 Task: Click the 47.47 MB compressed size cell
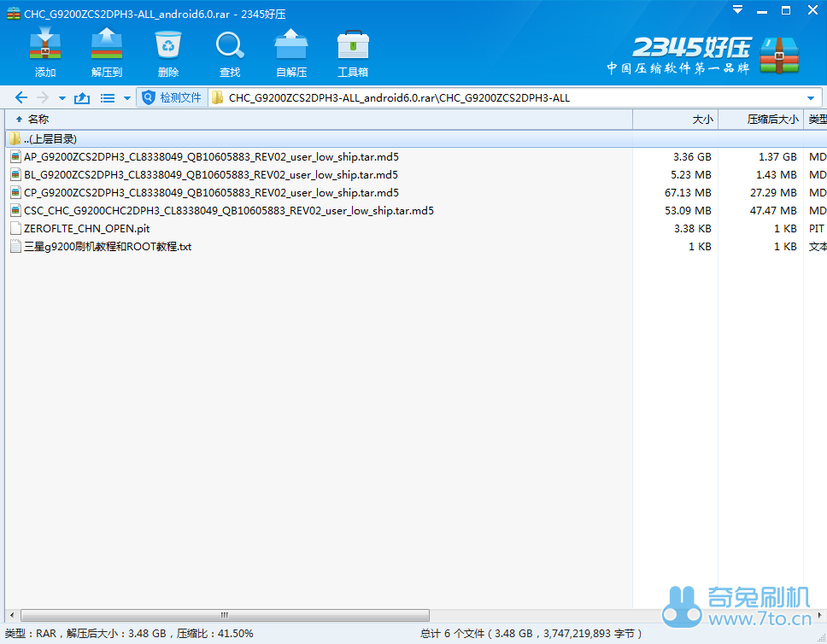[773, 210]
